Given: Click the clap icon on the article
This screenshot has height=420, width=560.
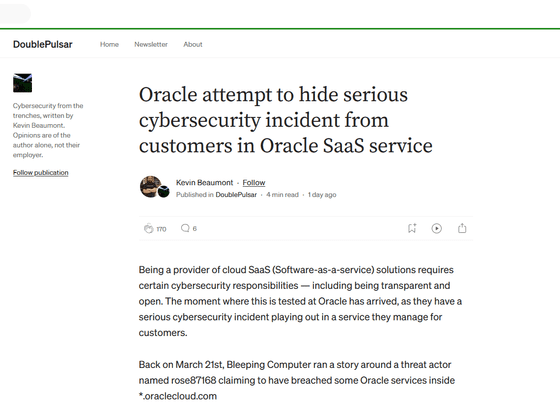Looking at the screenshot, I should pyautogui.click(x=148, y=228).
